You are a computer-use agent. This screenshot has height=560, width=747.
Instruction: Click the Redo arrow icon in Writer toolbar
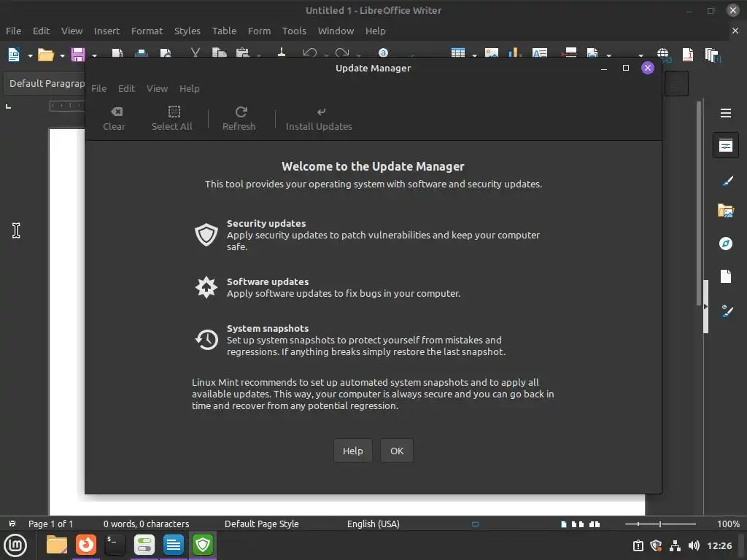(x=342, y=52)
